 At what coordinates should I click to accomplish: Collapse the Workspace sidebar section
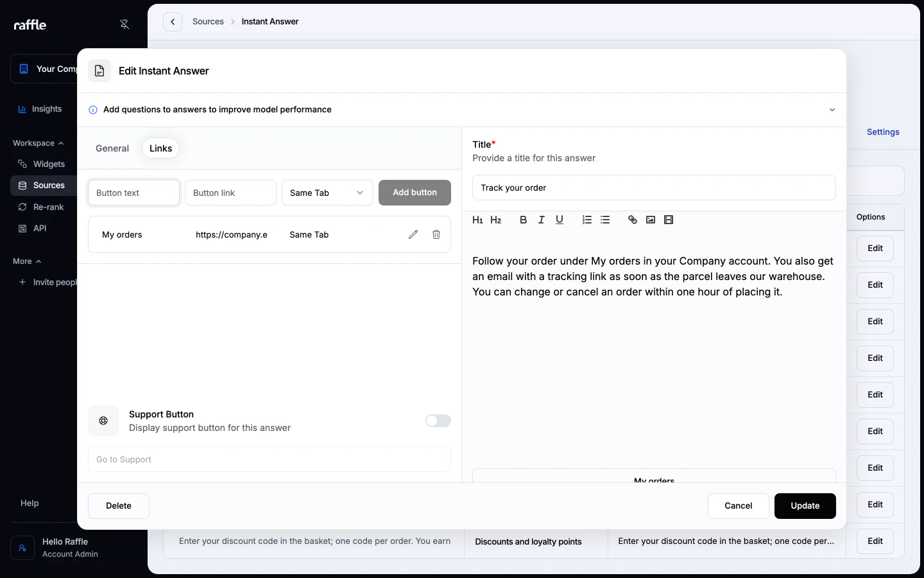38,143
